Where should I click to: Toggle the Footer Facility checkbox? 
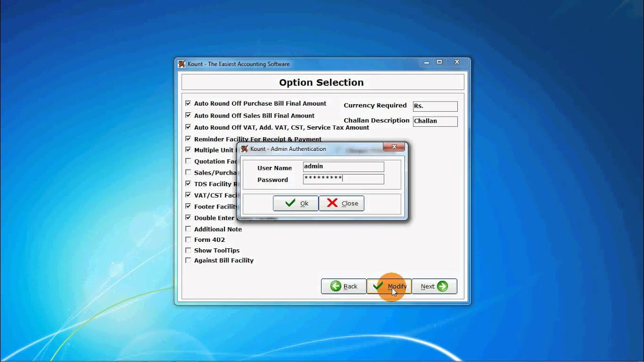click(188, 206)
